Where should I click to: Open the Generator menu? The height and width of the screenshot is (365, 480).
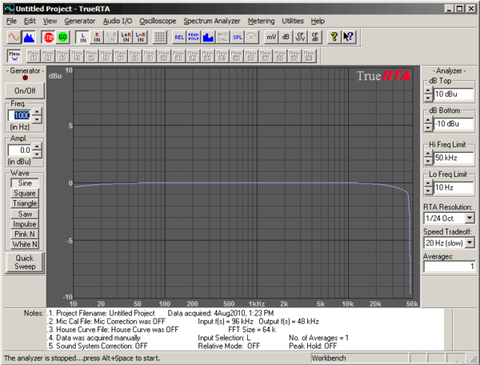tap(80, 21)
